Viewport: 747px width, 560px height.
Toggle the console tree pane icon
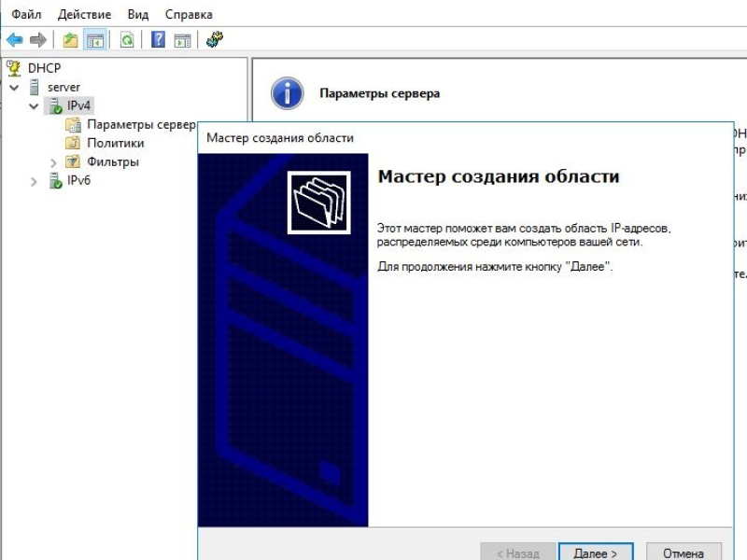click(95, 39)
